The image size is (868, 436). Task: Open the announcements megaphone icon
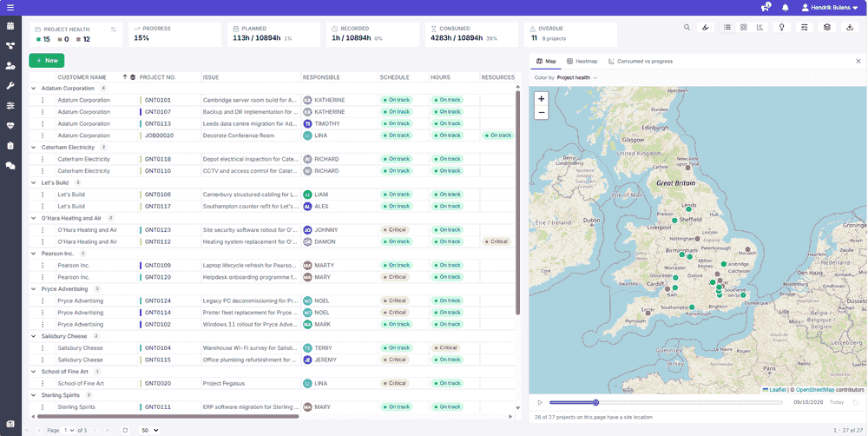pos(766,8)
